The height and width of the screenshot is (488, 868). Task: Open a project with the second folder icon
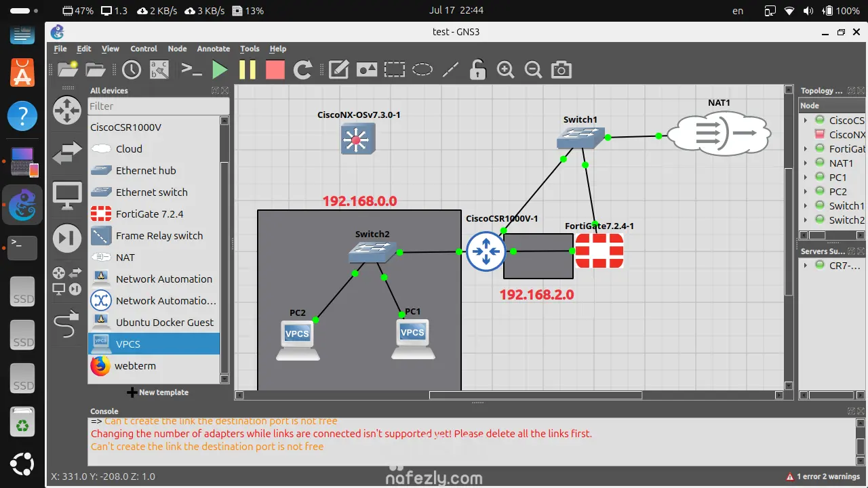coord(96,69)
